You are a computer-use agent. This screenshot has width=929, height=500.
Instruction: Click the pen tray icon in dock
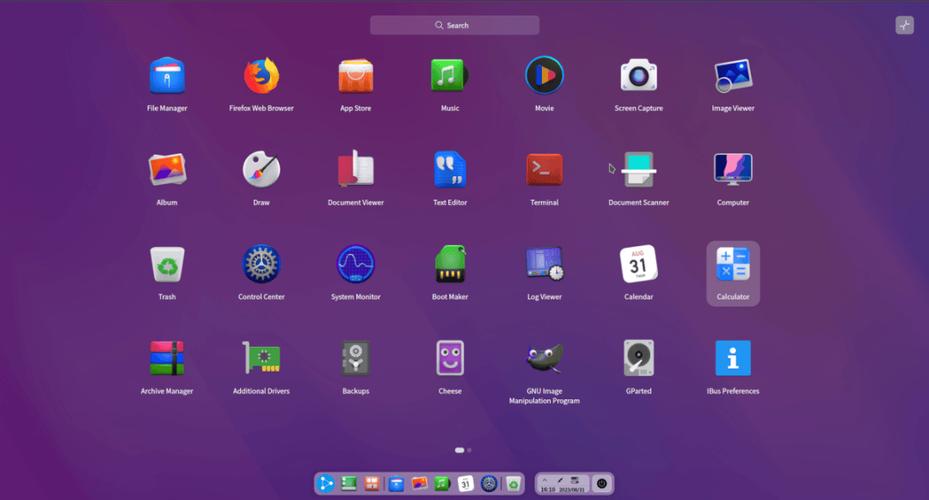(560, 480)
